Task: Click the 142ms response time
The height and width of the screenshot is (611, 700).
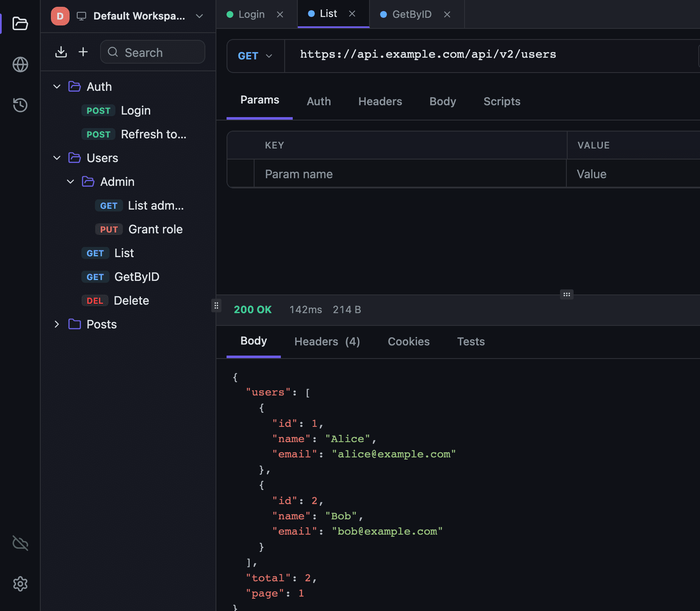Action: click(x=306, y=310)
